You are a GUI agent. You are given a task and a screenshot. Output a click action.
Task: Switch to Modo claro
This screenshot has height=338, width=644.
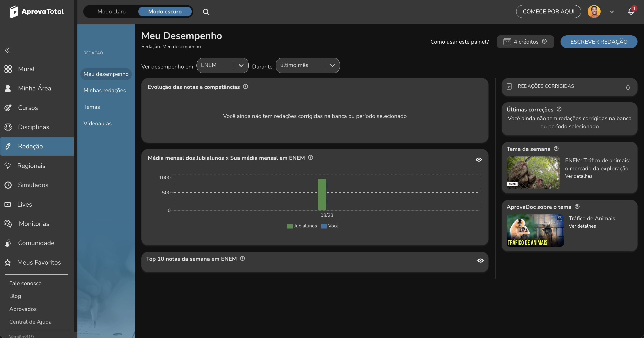pos(111,11)
